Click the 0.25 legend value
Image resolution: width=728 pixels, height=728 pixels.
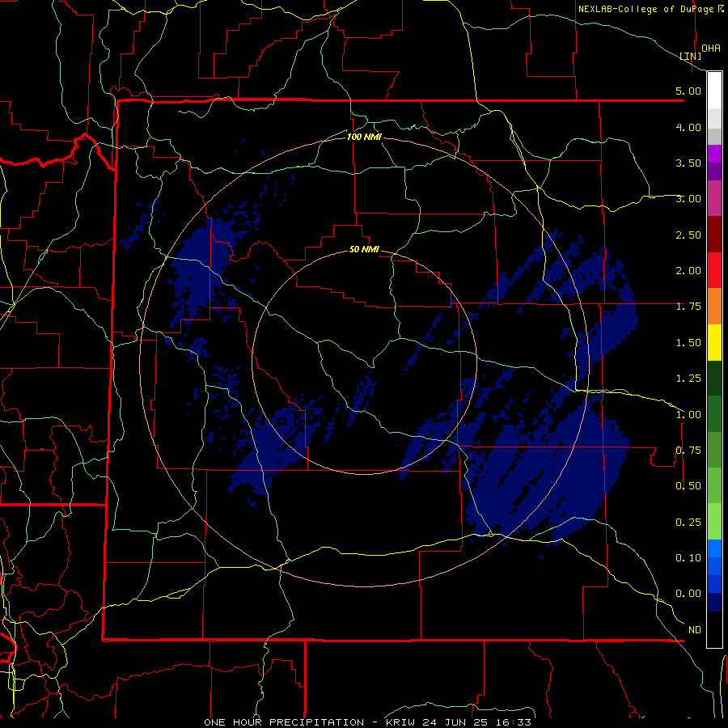[x=688, y=523]
